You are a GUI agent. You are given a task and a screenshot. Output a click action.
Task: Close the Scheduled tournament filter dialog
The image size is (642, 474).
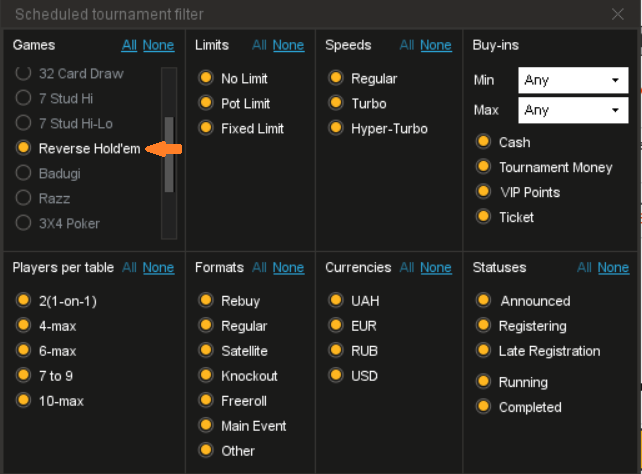[617, 14]
